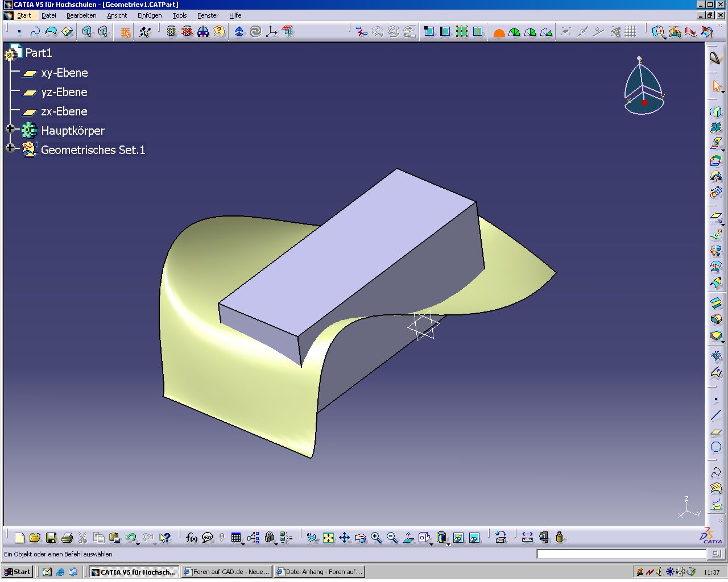Click the Cut scissors icon
The image size is (728, 582).
[x=83, y=538]
